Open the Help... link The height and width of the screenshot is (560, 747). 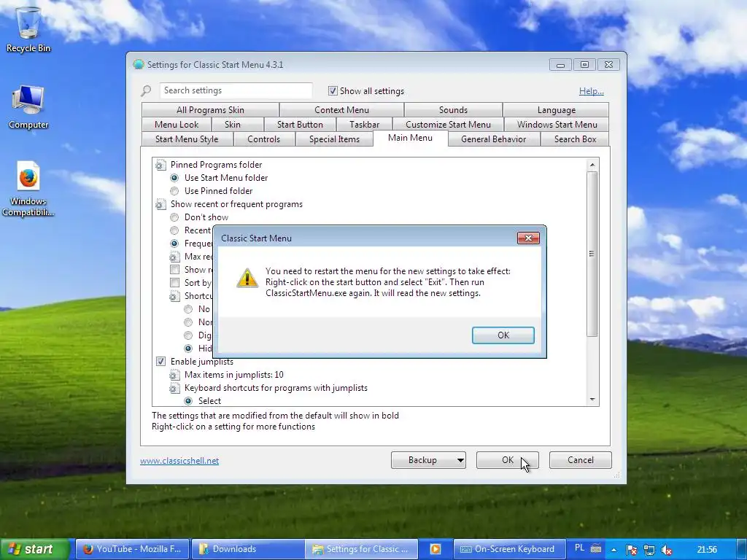(591, 91)
